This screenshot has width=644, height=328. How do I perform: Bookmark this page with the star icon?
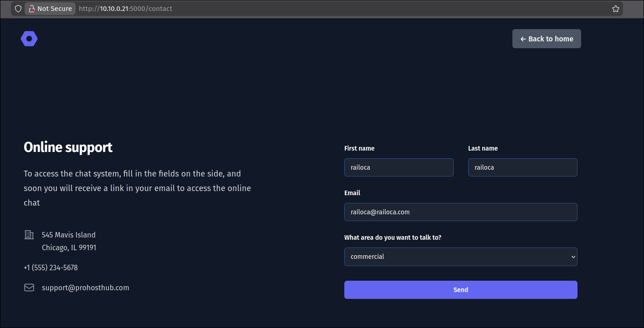tap(615, 9)
